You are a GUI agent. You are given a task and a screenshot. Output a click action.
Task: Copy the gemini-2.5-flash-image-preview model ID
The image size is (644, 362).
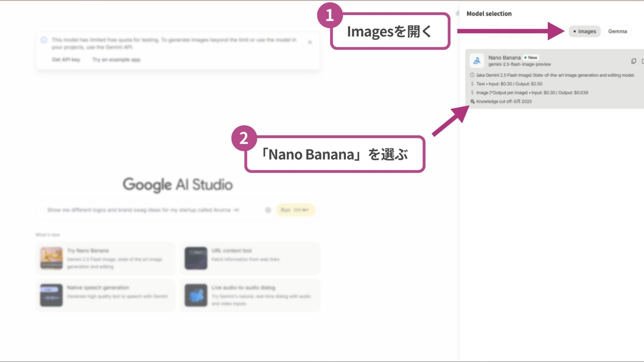(x=634, y=61)
